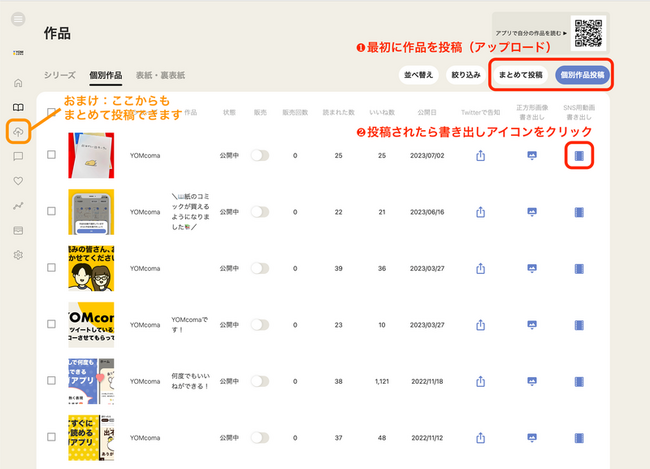Click SNS video export icon for 2023/07/02 work
The height and width of the screenshot is (469, 650).
578,155
